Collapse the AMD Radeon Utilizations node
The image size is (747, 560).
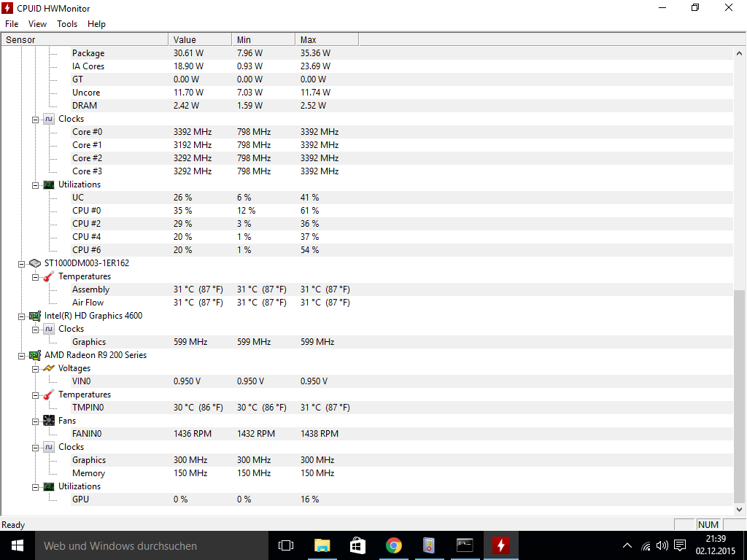(35, 487)
